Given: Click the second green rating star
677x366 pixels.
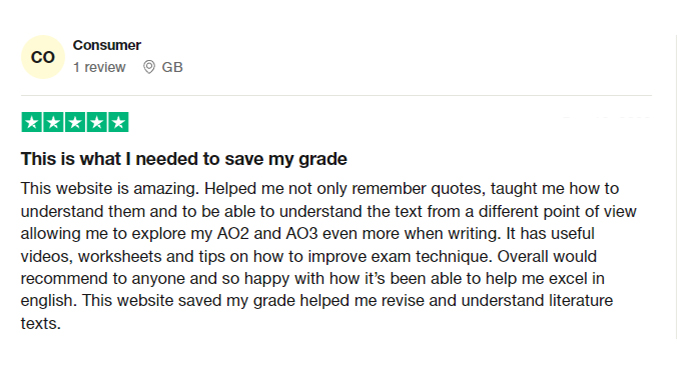Looking at the screenshot, I should tap(53, 122).
